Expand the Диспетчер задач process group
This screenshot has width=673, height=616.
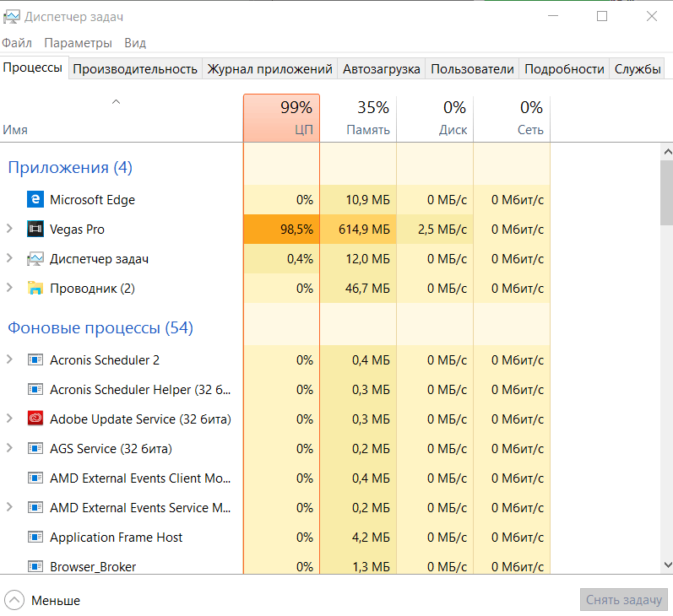click(9, 258)
